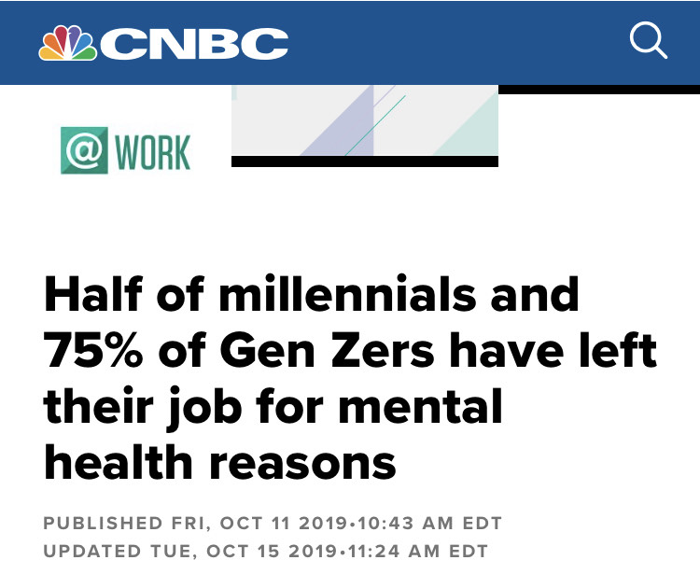The width and height of the screenshot is (700, 588).
Task: Click the black bar under the banner
Action: [365, 161]
